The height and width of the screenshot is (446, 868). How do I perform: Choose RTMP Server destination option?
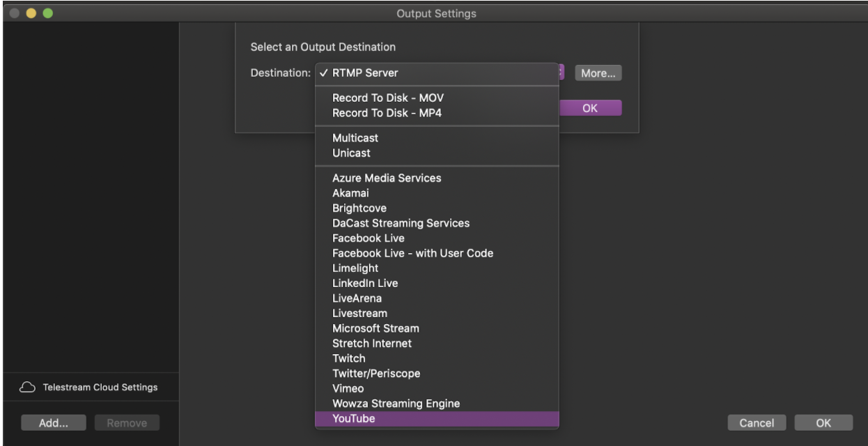pyautogui.click(x=437, y=72)
